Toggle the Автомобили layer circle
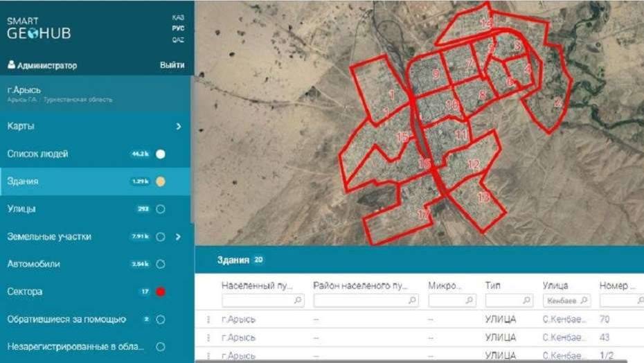 click(x=161, y=264)
